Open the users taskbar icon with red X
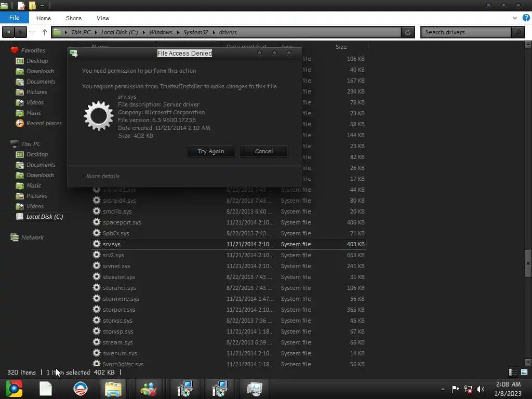532x399 pixels. (148, 389)
